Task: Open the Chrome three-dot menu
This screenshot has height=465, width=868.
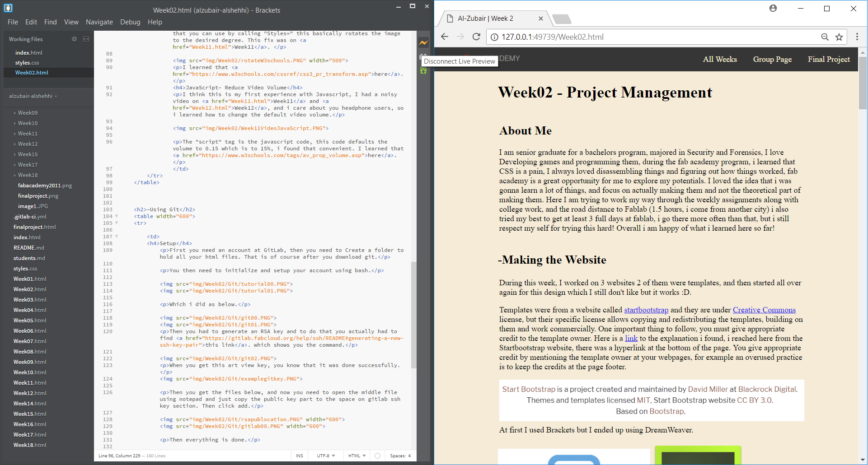Action: point(857,37)
